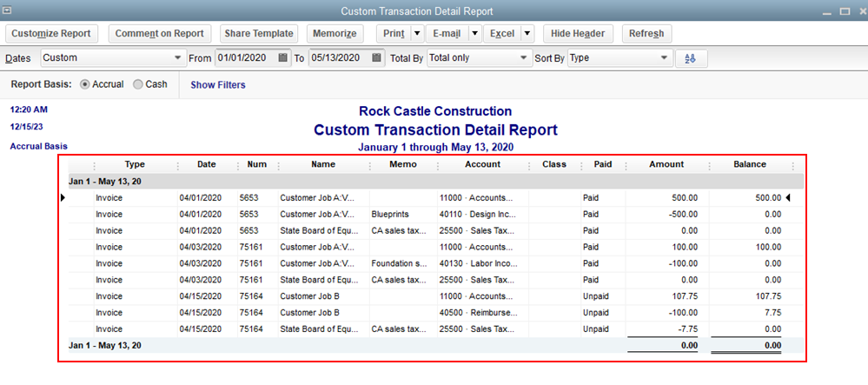Image resolution: width=868 pixels, height=385 pixels.
Task: Click the Hide Header button
Action: click(578, 34)
